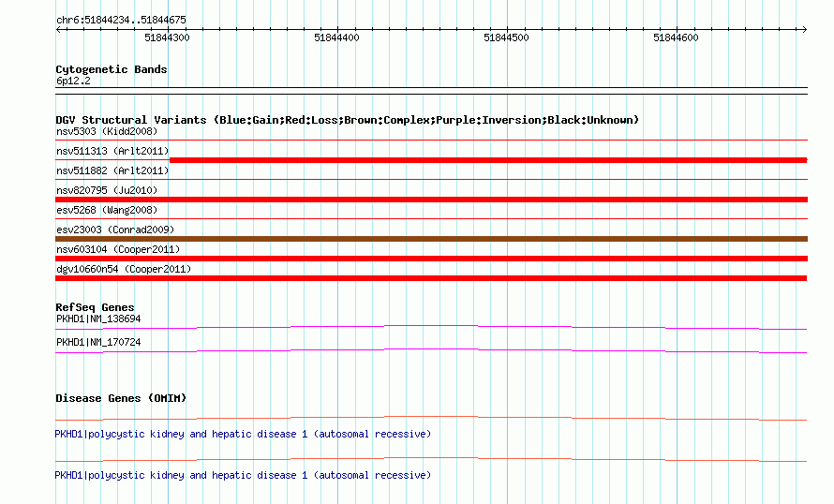834x504 pixels.
Task: Select the DGV Structural Variants track title
Action: point(348,120)
